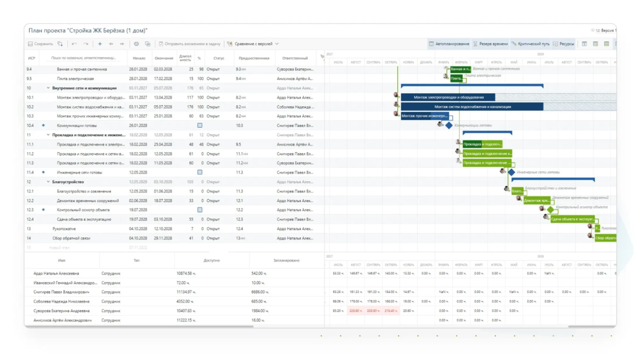Toggle the Автопланирование mode
644x356 pixels.
(449, 44)
